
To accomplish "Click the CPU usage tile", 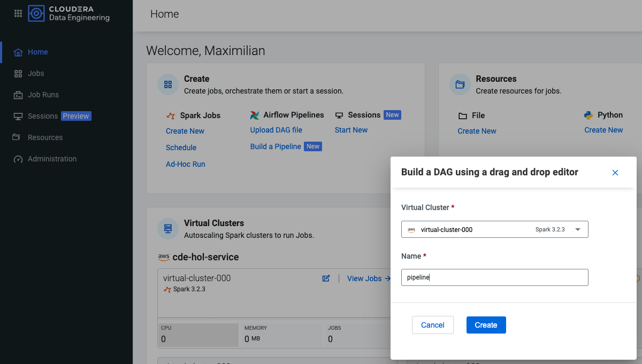I will 198,335.
